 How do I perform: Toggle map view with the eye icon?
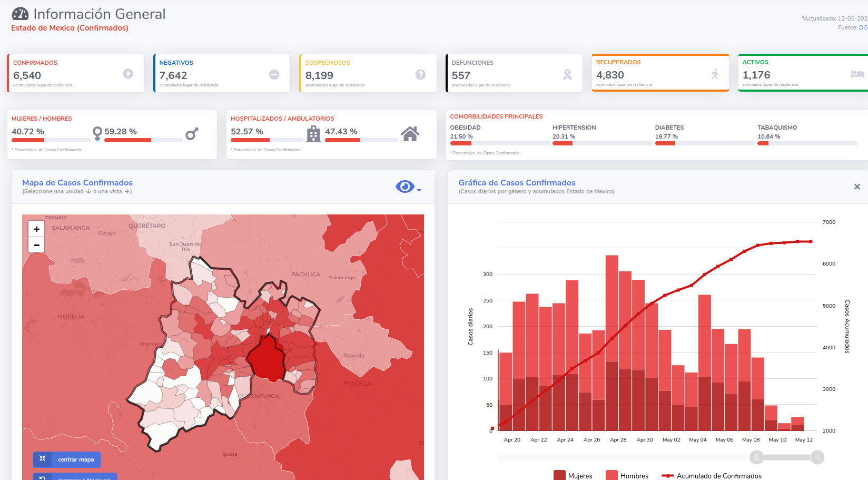point(405,187)
